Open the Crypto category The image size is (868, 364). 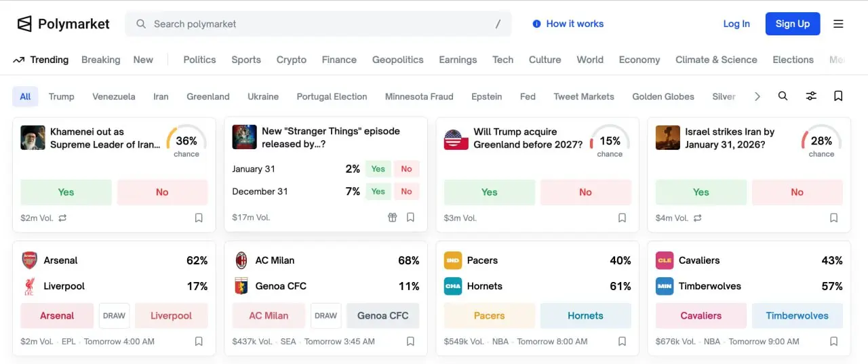(x=292, y=60)
